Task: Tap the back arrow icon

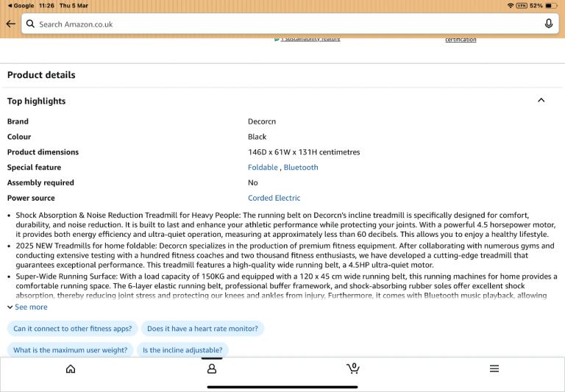Action: (x=10, y=24)
